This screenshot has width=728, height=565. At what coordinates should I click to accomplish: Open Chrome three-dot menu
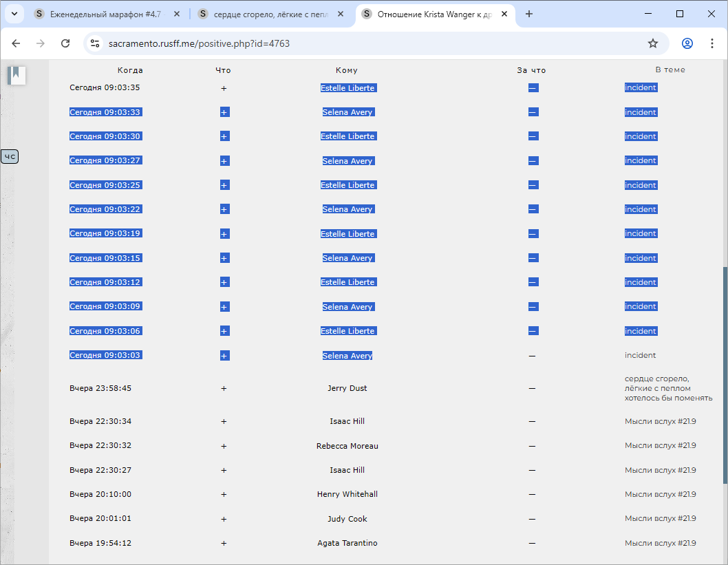pos(711,43)
